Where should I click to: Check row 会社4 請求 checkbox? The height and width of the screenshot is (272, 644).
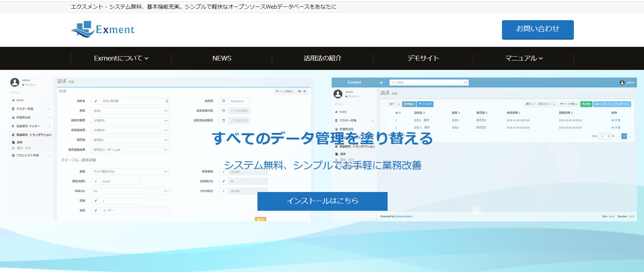coord(384,128)
